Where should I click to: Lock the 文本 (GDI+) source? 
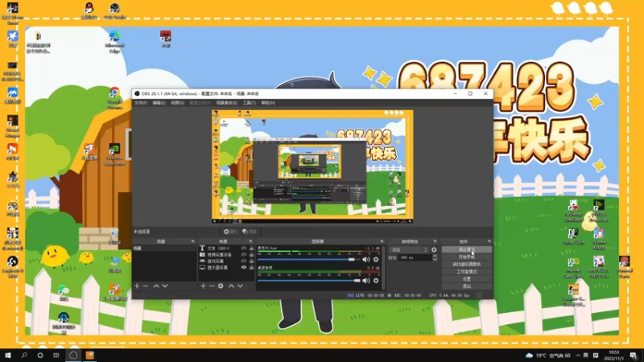[x=251, y=249]
